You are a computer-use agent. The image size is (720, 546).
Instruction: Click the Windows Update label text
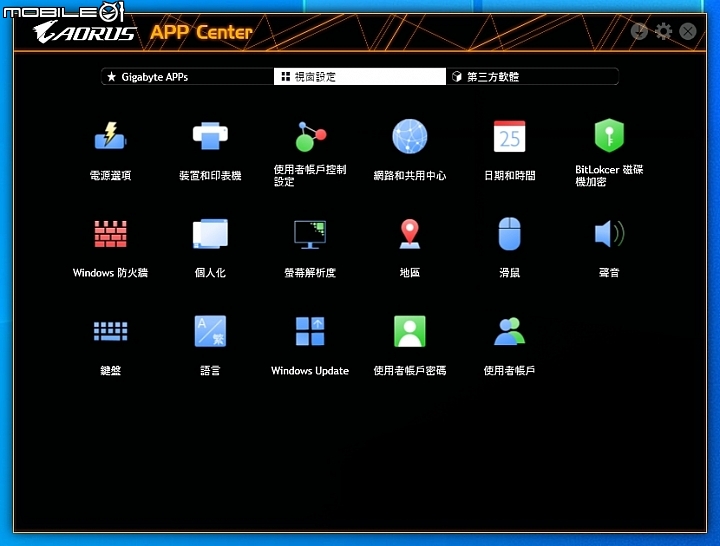[310, 371]
